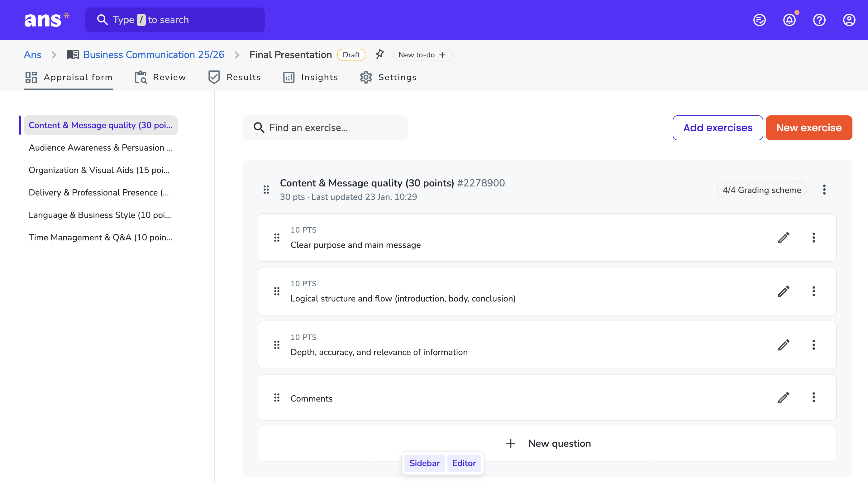Image resolution: width=868 pixels, height=482 pixels.
Task: Click the Logical structure and flow question text
Action: click(x=403, y=298)
